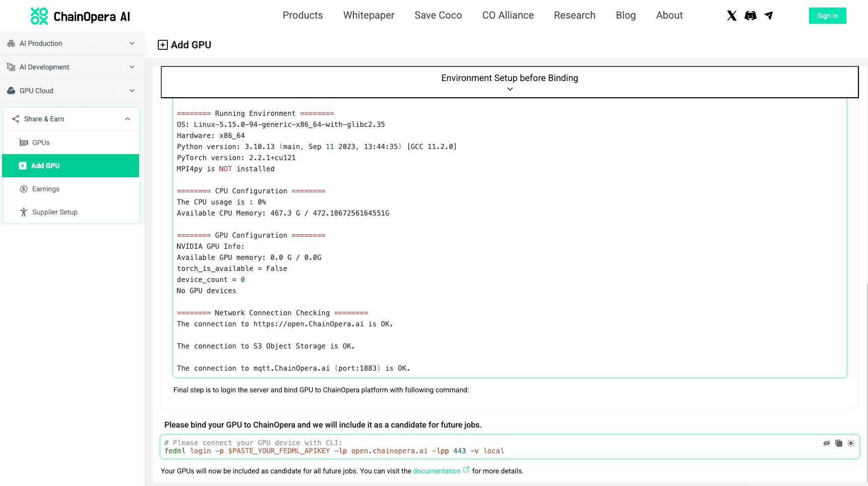This screenshot has width=868, height=486.
Task: Open the Whitepaper nav item
Action: tap(368, 16)
